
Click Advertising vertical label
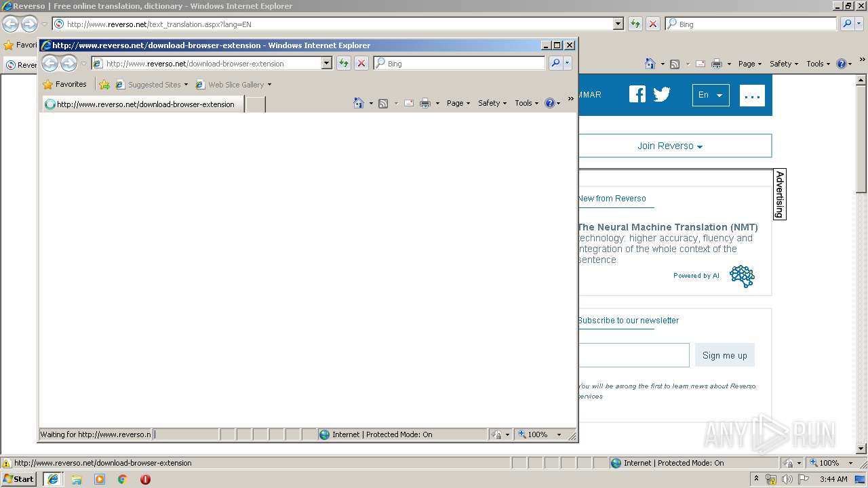780,195
